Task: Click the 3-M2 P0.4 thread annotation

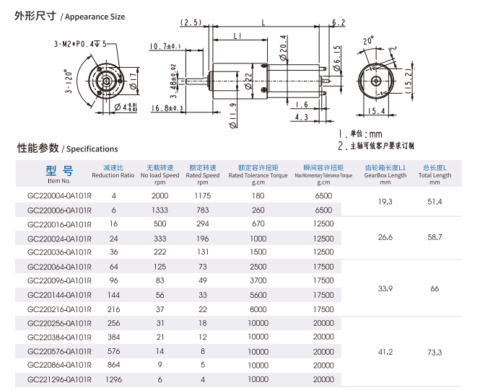Action: coord(80,44)
